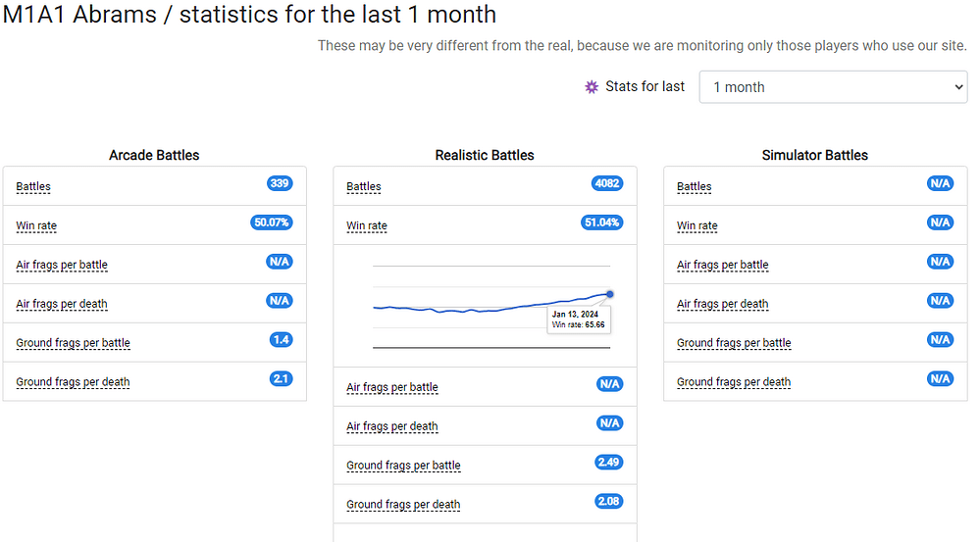
Task: Open the Stats for last period dropdown
Action: [833, 87]
